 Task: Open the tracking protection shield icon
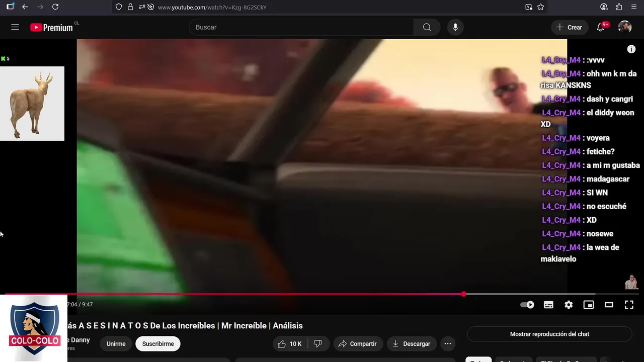(x=119, y=7)
